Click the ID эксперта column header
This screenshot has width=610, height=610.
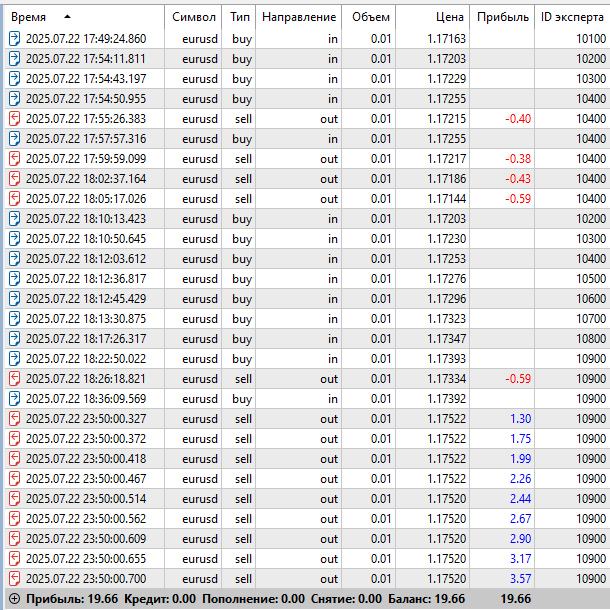(x=572, y=17)
